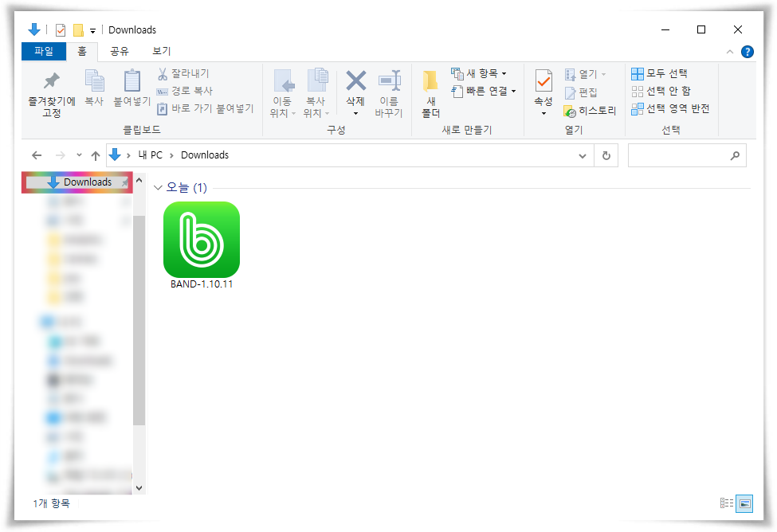
Task: Click 열기 (Open) in ribbon
Action: (x=585, y=75)
